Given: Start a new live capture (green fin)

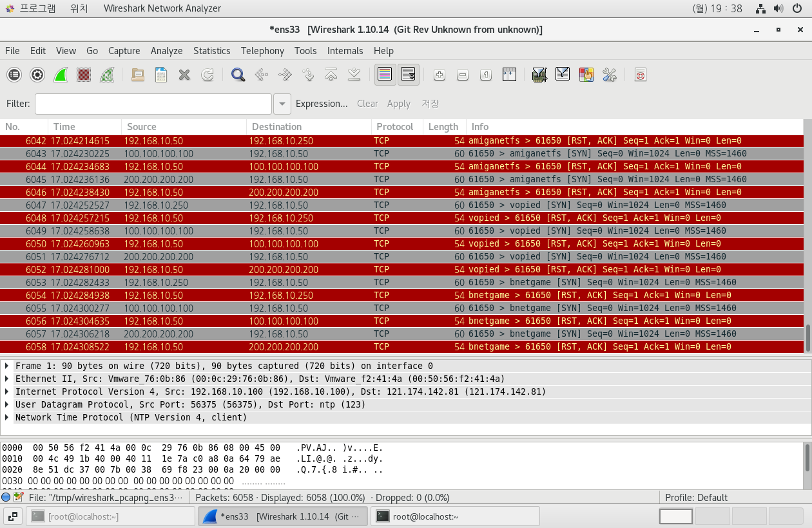Looking at the screenshot, I should [x=61, y=75].
